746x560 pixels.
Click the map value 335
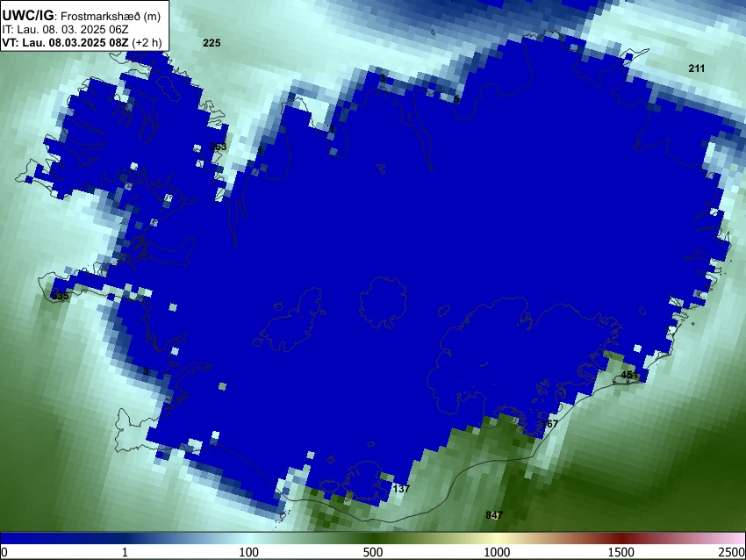(61, 296)
